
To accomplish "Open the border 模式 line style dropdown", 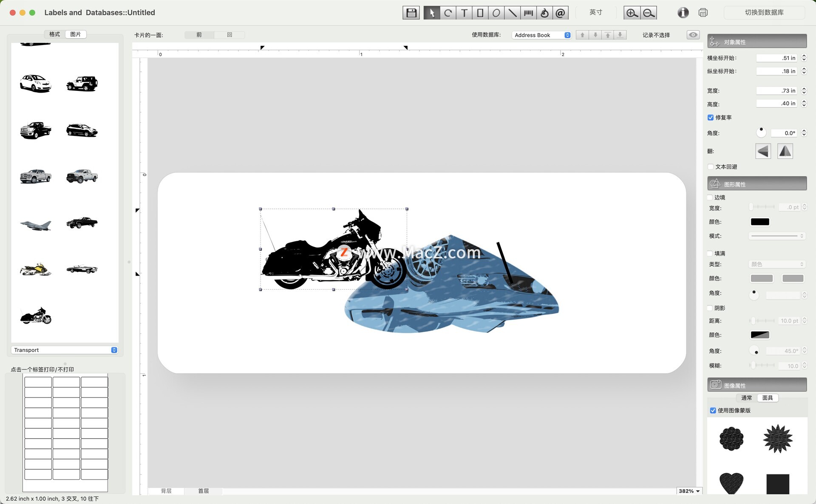I will (777, 236).
